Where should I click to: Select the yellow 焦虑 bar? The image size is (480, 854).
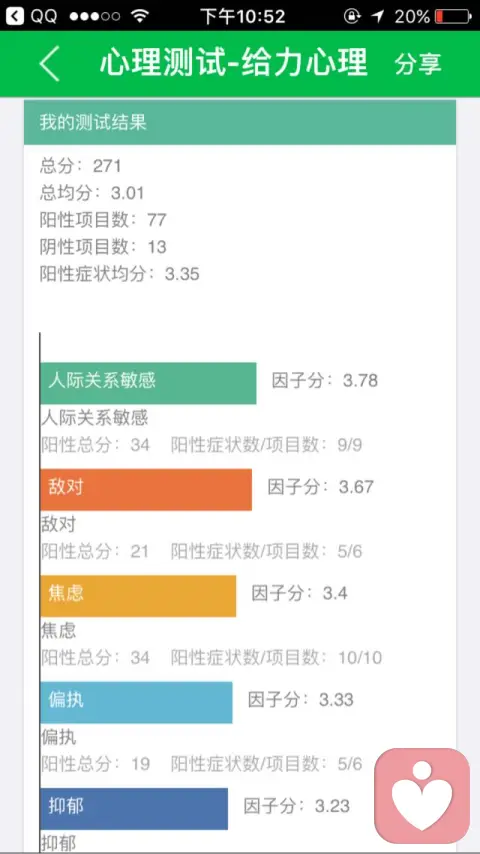(138, 596)
